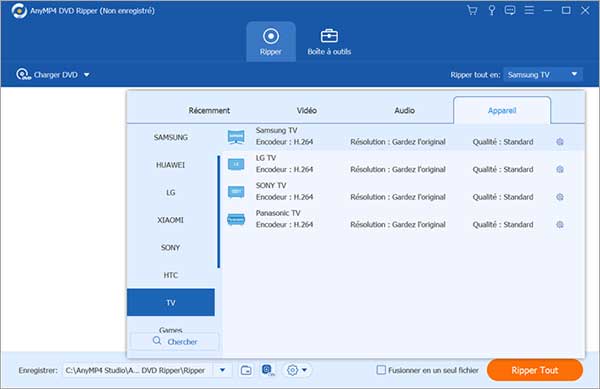This screenshot has height=389, width=600.
Task: Click the key registration icon
Action: 492,10
